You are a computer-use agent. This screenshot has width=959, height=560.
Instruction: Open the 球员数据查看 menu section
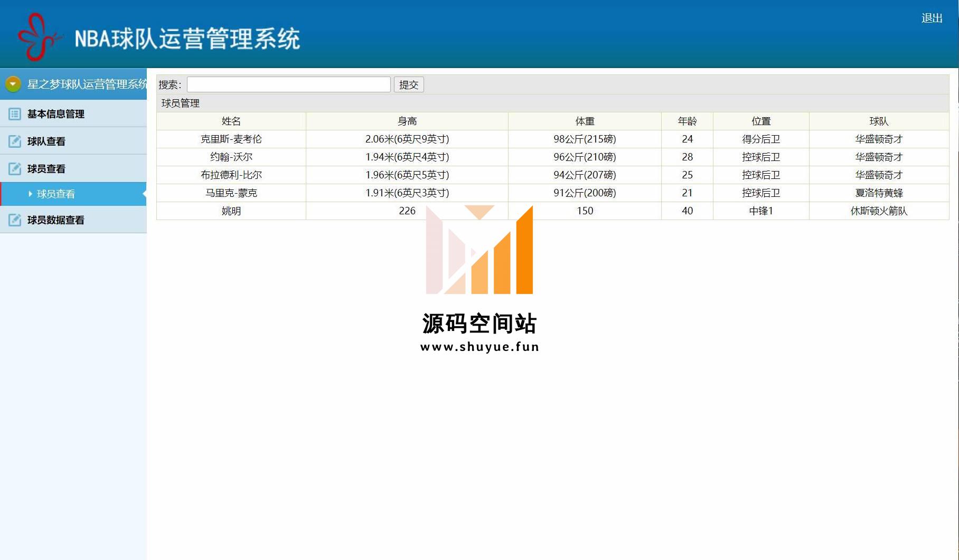pyautogui.click(x=56, y=220)
